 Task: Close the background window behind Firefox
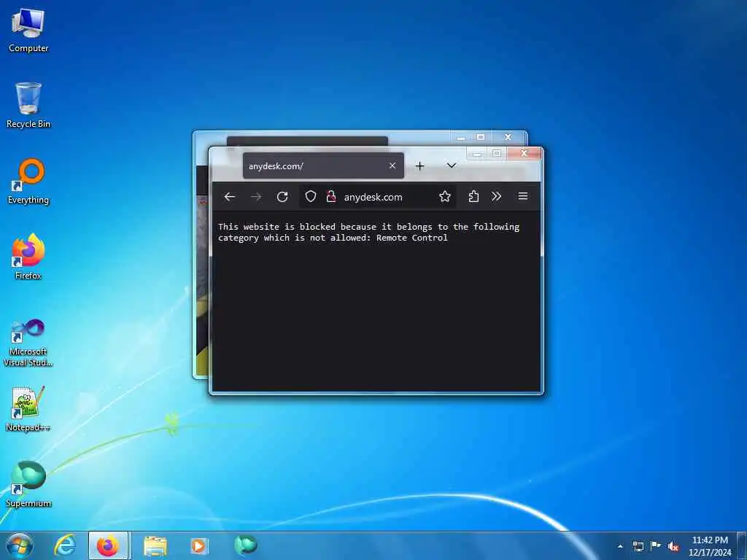pyautogui.click(x=508, y=137)
